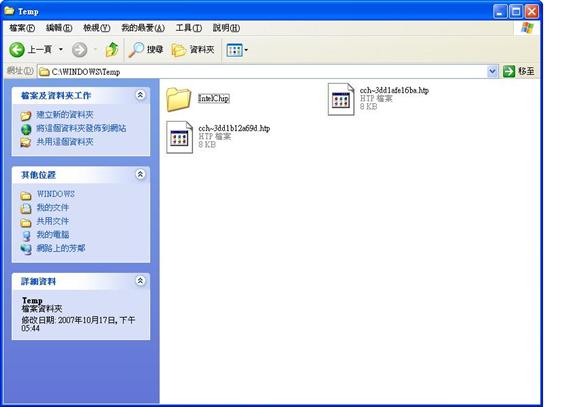This screenshot has width=570, height=407.
Task: Open the File (檔案) menu
Action: click(x=22, y=28)
